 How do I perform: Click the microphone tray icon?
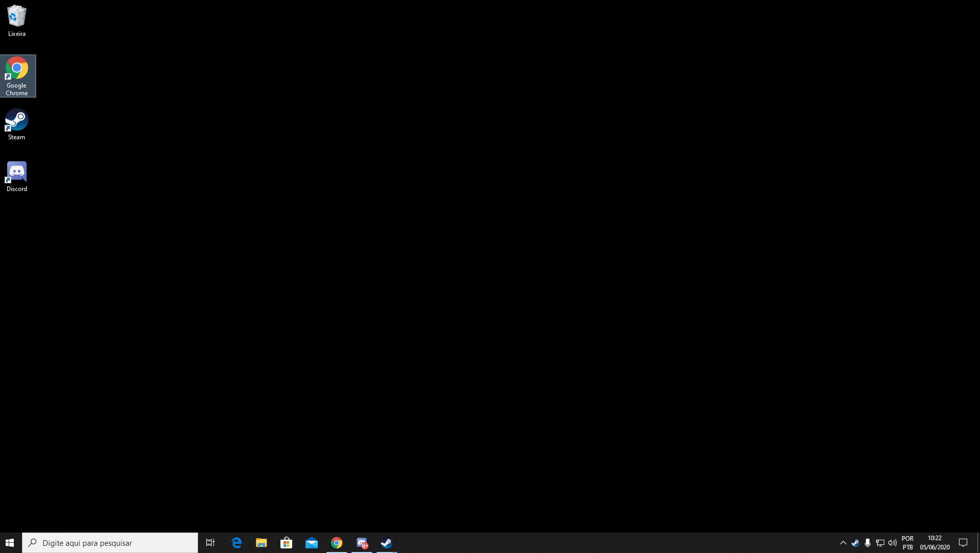click(x=867, y=543)
